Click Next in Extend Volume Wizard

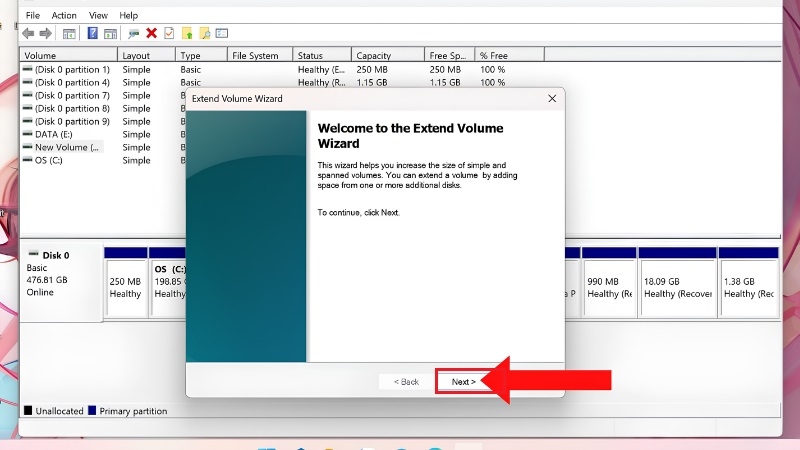click(463, 382)
